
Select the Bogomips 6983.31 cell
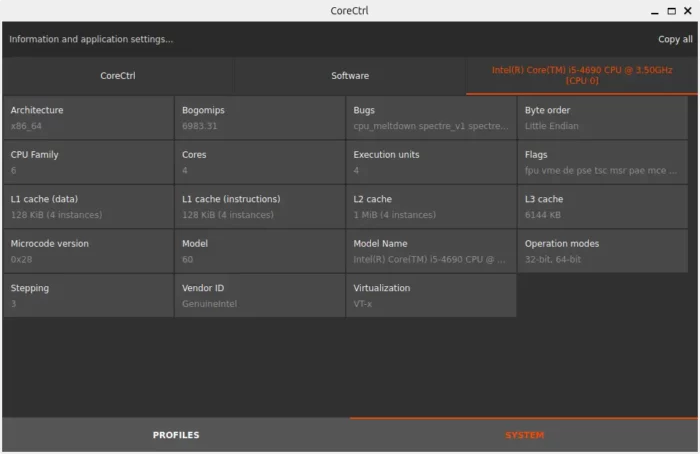click(x=260, y=118)
